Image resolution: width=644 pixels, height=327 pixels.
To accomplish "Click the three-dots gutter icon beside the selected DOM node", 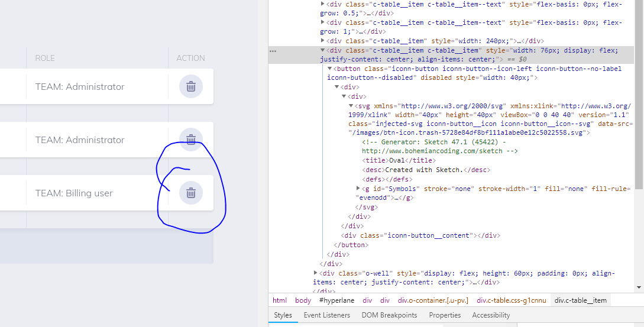I will pos(273,51).
